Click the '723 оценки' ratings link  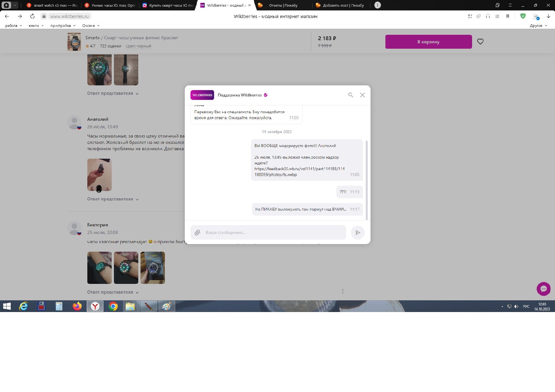click(110, 46)
